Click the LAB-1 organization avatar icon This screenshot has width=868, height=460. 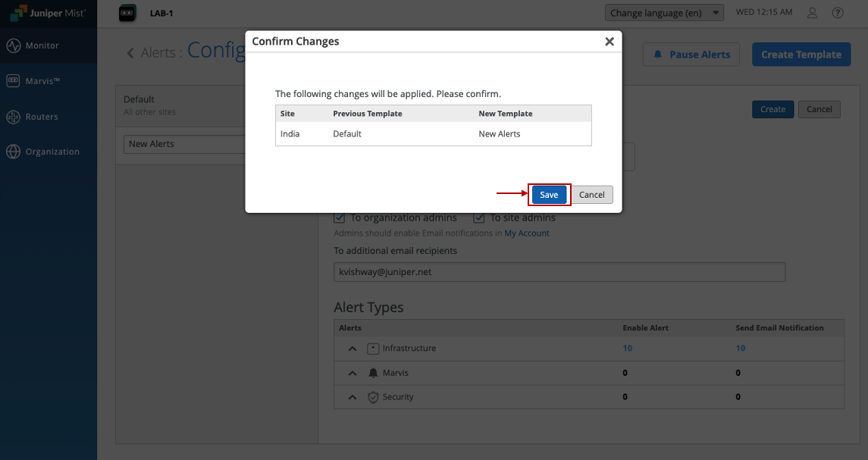coord(128,13)
